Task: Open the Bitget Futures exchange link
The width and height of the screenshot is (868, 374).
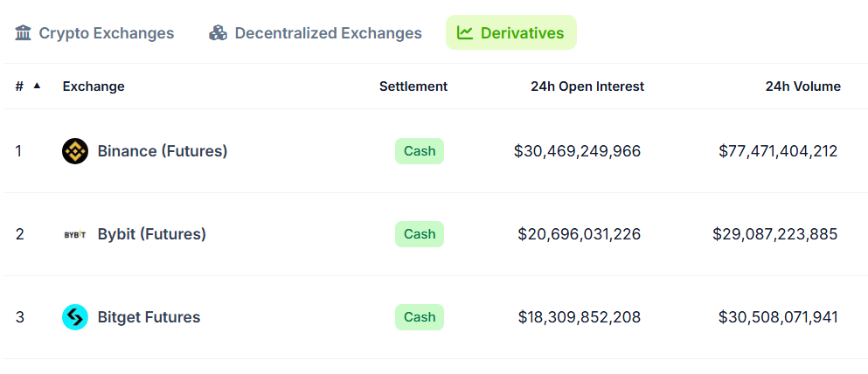Action: 149,317
